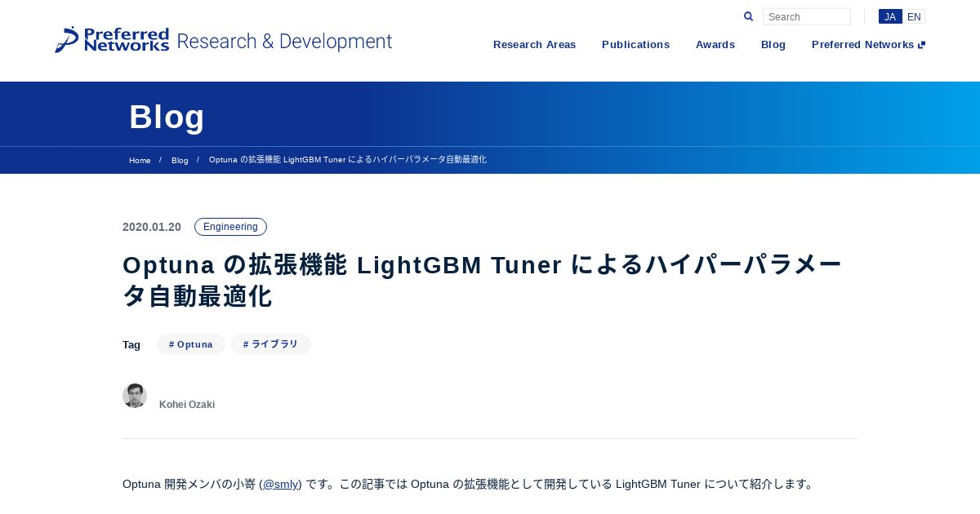Open the Publications menu item
The height and width of the screenshot is (514, 980).
click(635, 45)
